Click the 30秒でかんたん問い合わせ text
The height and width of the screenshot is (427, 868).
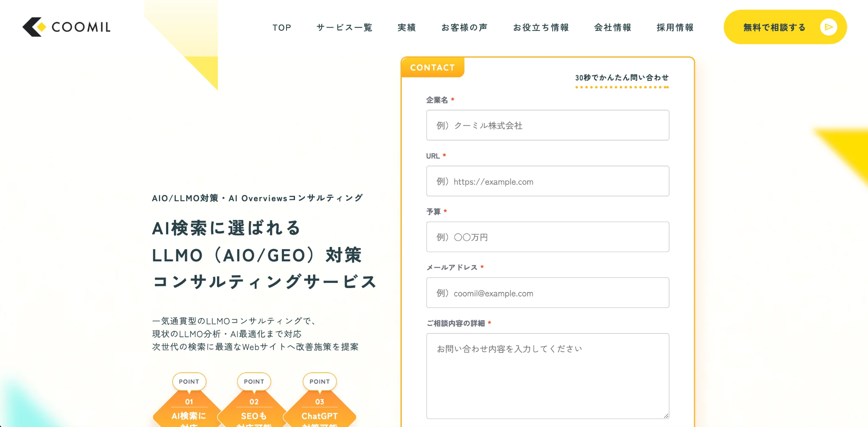pyautogui.click(x=622, y=78)
